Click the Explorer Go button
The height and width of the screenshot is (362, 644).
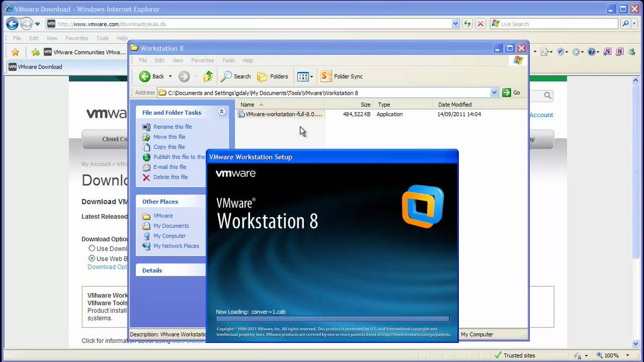pos(511,93)
